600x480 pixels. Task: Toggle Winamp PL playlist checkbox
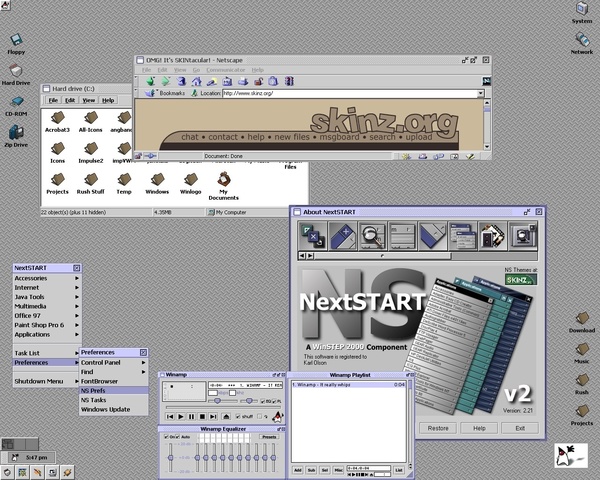pyautogui.click(x=274, y=402)
